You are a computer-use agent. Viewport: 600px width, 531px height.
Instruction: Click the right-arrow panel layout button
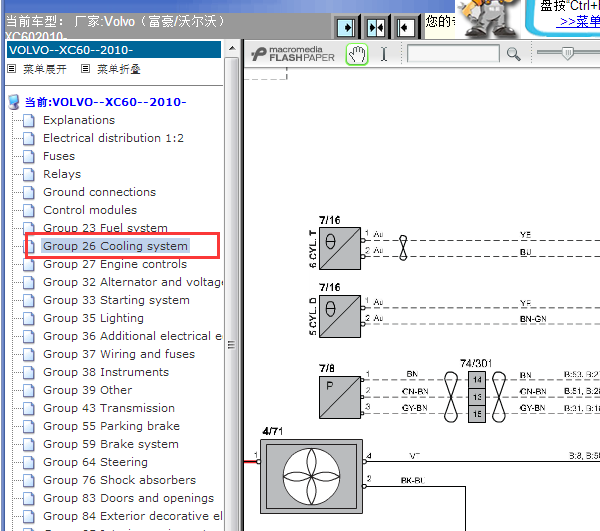(346, 28)
